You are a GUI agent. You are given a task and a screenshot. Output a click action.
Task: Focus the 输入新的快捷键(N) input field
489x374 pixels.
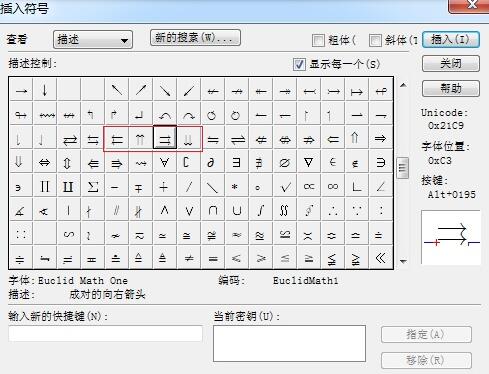[x=105, y=333]
